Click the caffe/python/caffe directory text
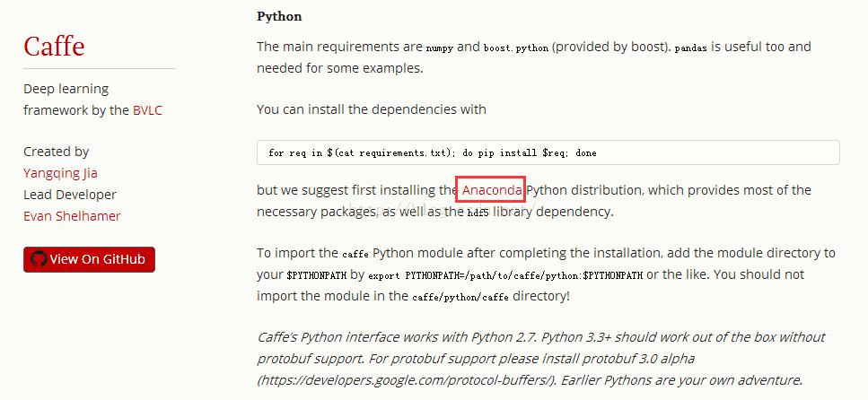 460,297
